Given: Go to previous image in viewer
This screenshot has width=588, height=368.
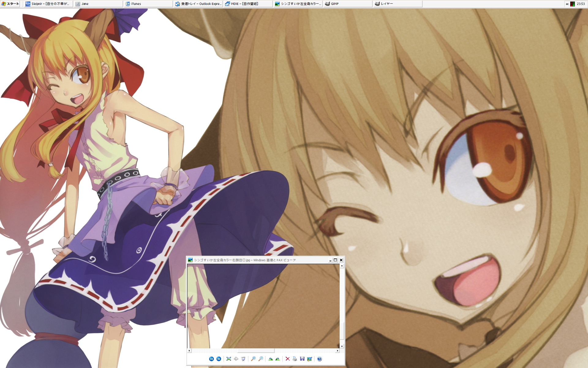Looking at the screenshot, I should pyautogui.click(x=211, y=359).
